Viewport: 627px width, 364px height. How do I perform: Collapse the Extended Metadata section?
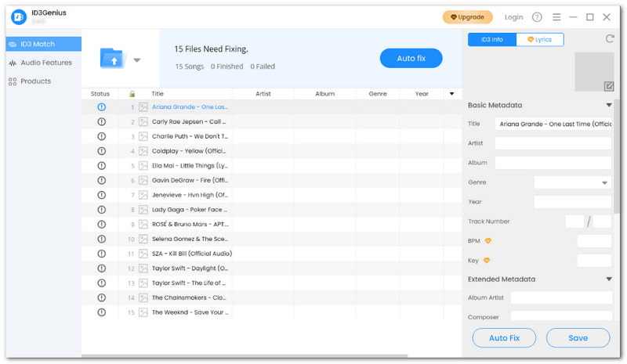click(609, 279)
